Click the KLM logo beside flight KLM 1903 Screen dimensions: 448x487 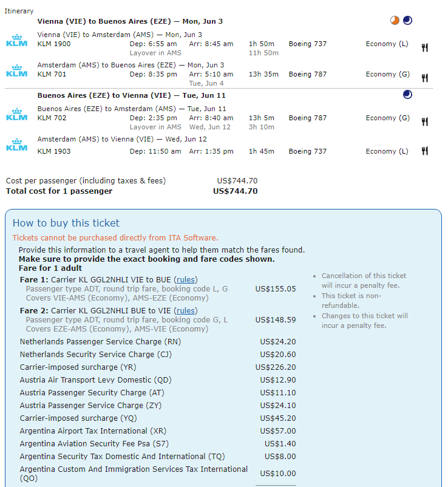pos(17,145)
